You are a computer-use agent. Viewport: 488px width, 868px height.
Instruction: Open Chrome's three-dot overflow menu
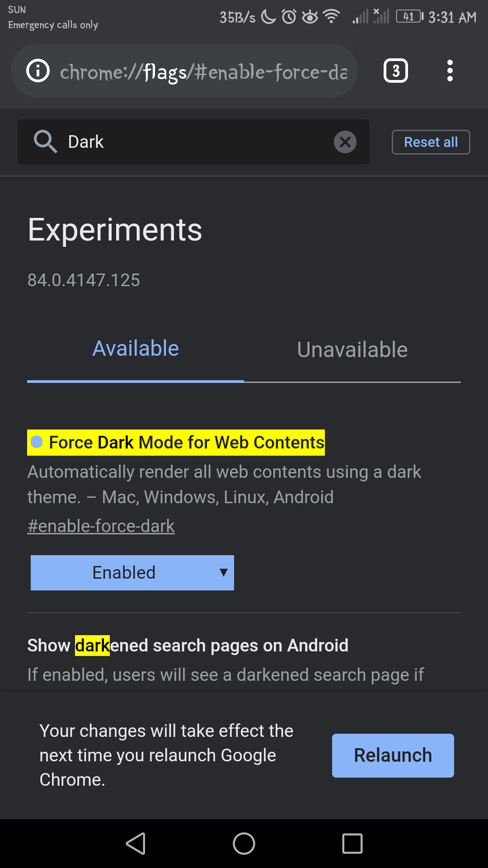(x=450, y=71)
